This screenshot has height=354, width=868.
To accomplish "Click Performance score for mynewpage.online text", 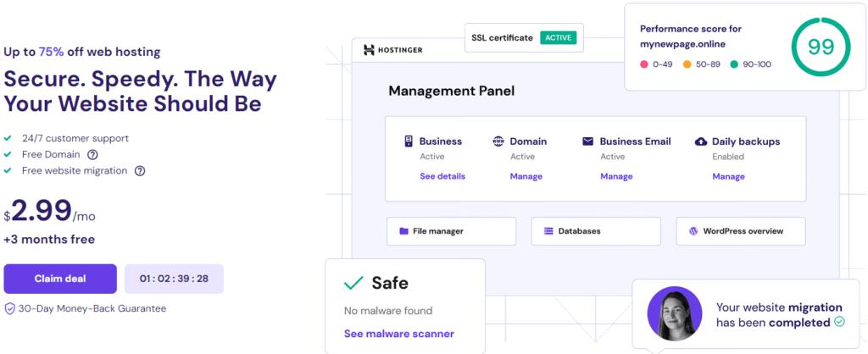I will click(691, 36).
